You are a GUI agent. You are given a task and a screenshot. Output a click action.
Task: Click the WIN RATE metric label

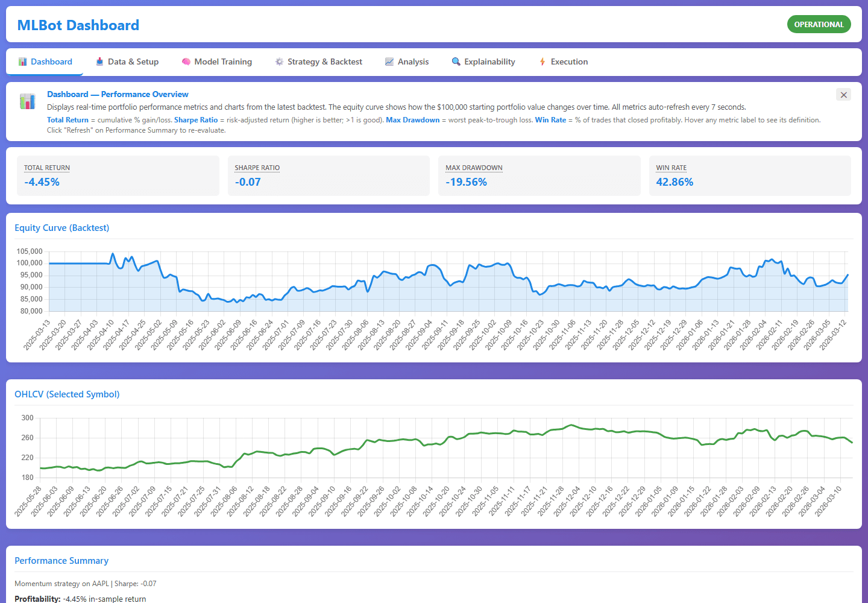pos(671,168)
